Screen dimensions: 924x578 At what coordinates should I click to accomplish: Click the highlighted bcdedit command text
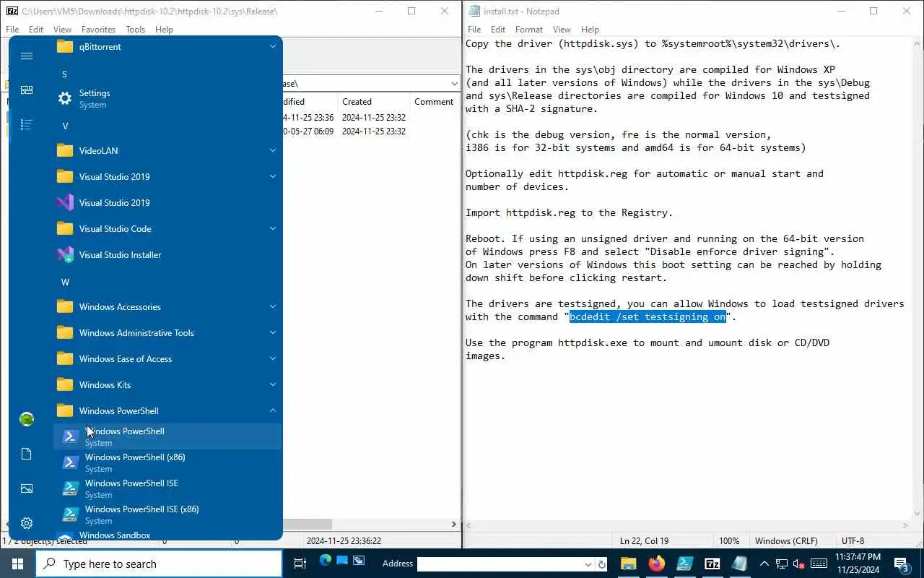pyautogui.click(x=648, y=316)
